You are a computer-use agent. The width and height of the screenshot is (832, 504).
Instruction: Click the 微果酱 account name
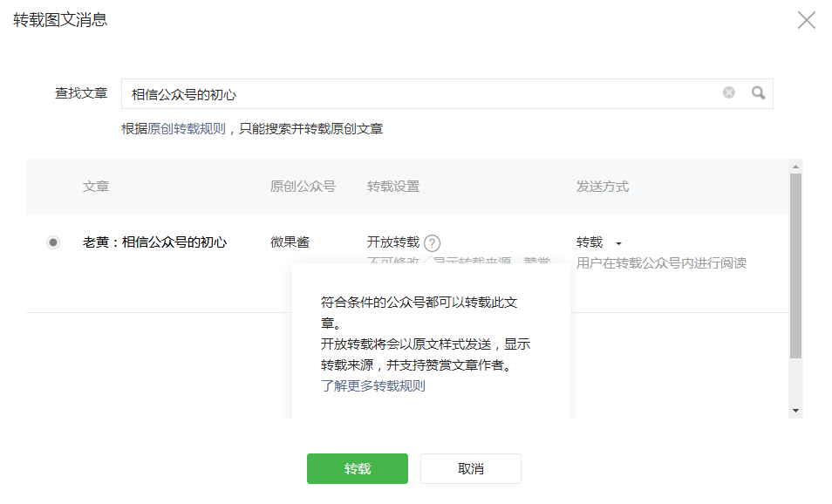290,242
